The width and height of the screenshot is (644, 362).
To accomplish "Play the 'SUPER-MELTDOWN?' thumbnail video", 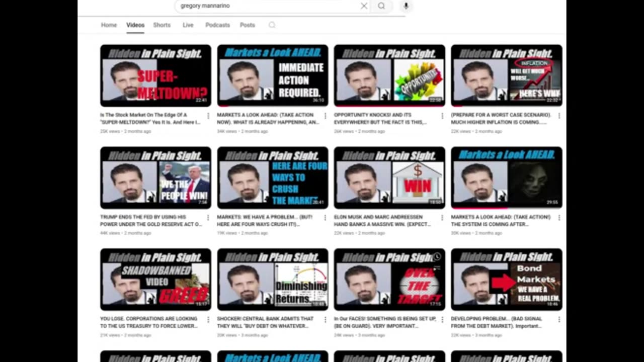I will click(x=155, y=75).
